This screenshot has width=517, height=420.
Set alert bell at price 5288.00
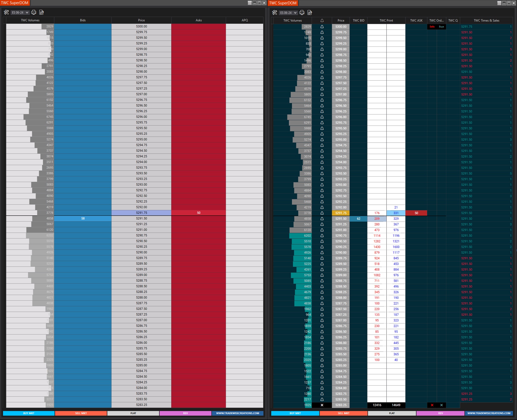(x=322, y=298)
